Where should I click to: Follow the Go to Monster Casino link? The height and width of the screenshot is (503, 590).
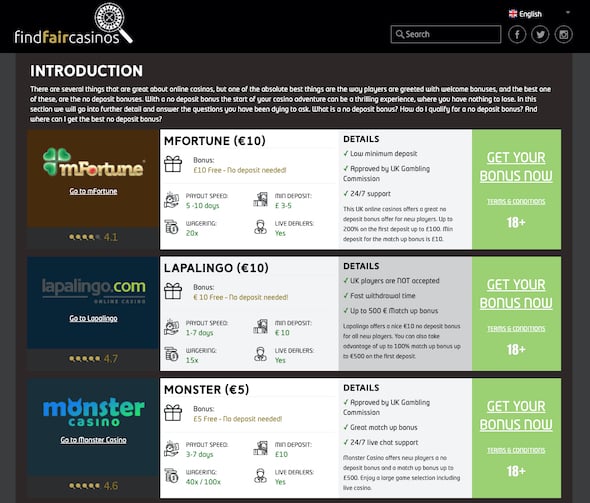click(x=93, y=440)
